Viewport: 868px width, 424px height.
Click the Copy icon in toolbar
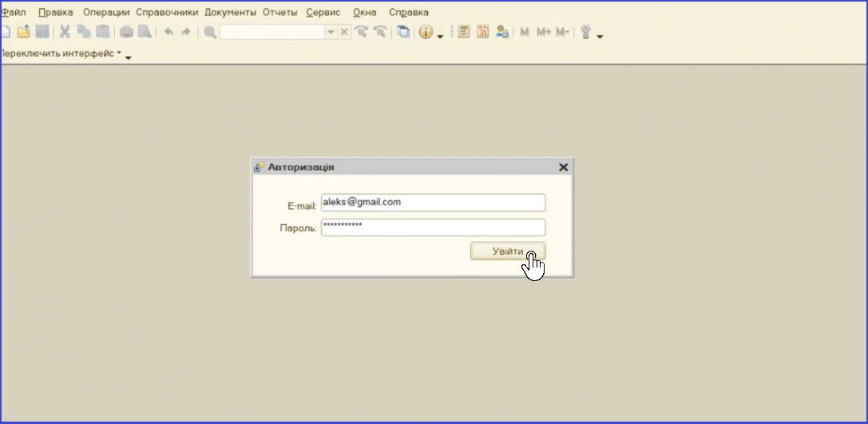(x=84, y=32)
